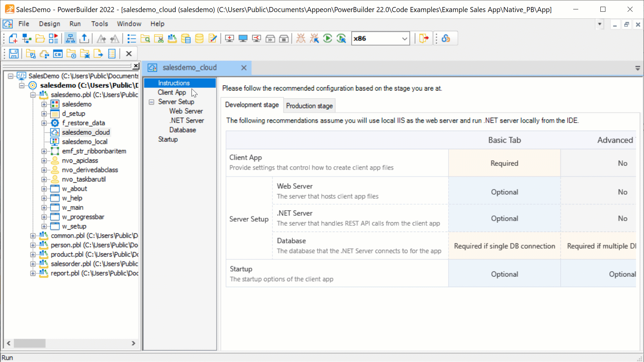Open the Design menu
The height and width of the screenshot is (362, 644).
49,24
